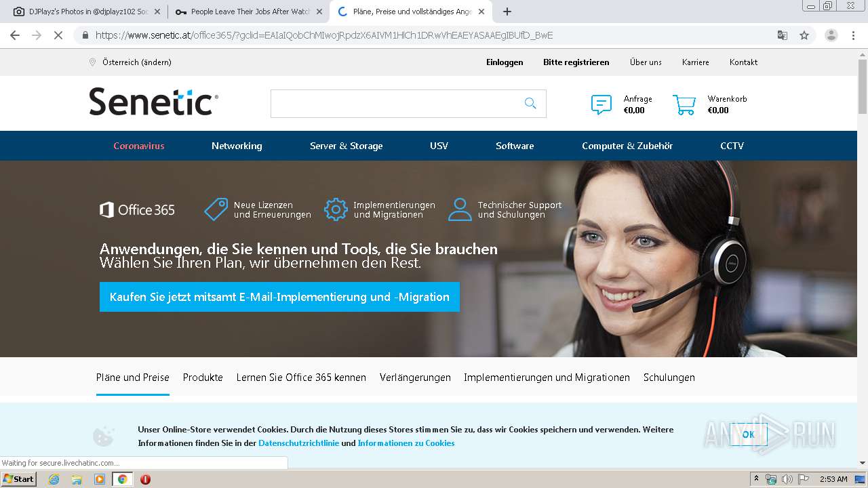Open the Coronavirus menu item
868x488 pixels.
(x=139, y=146)
